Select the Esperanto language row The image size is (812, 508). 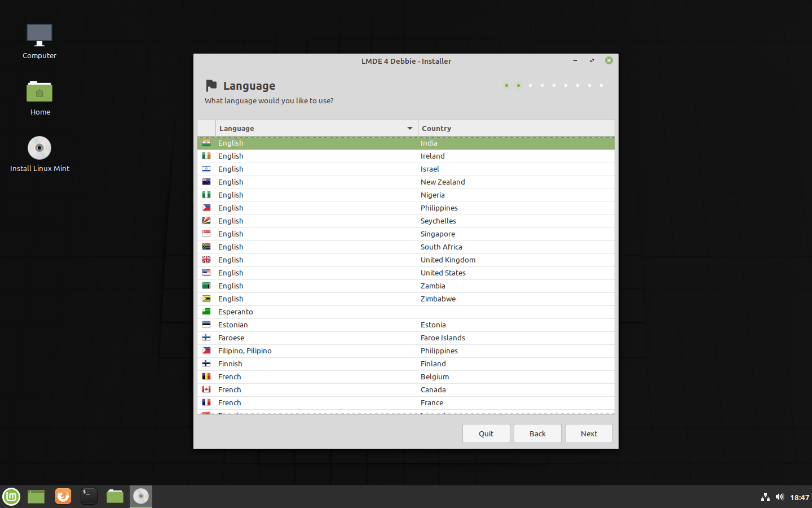[x=406, y=312]
